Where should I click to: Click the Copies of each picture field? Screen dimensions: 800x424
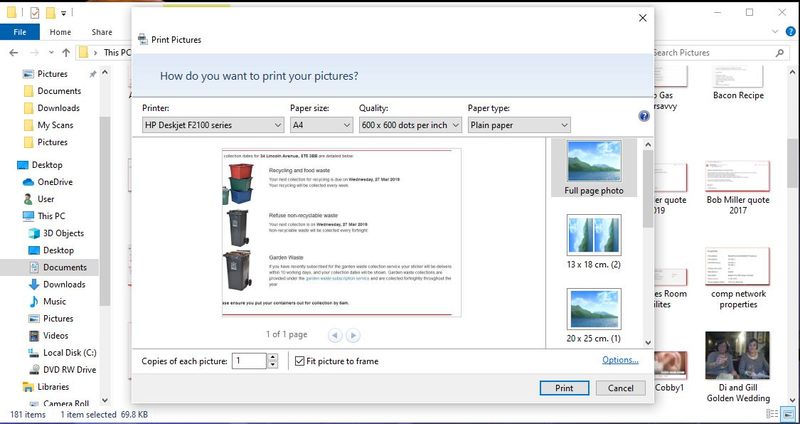click(247, 361)
